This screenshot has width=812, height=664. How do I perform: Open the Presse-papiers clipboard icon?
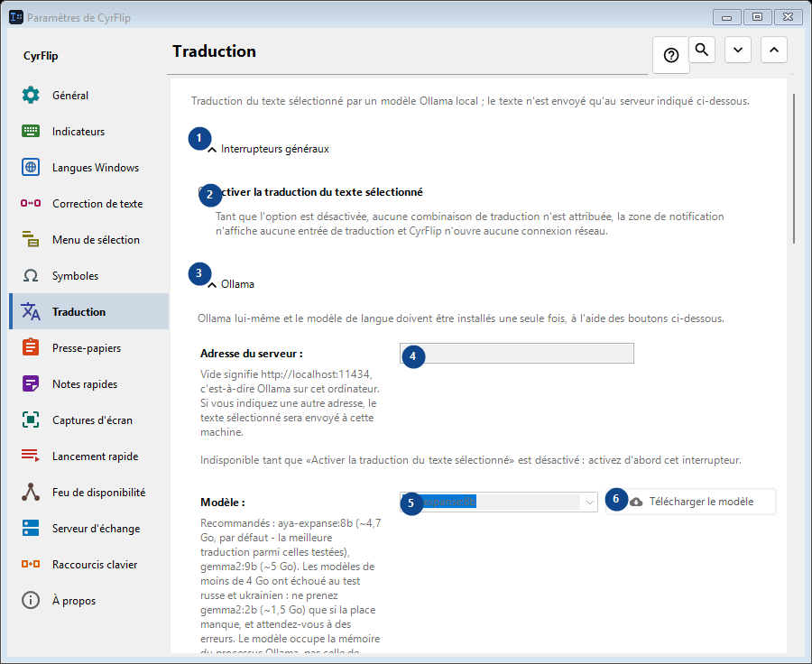coord(31,347)
